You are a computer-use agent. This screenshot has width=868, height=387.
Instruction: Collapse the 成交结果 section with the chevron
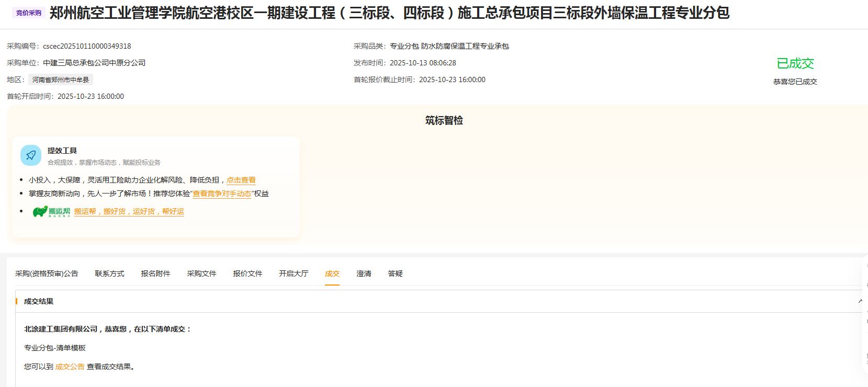pyautogui.click(x=860, y=301)
